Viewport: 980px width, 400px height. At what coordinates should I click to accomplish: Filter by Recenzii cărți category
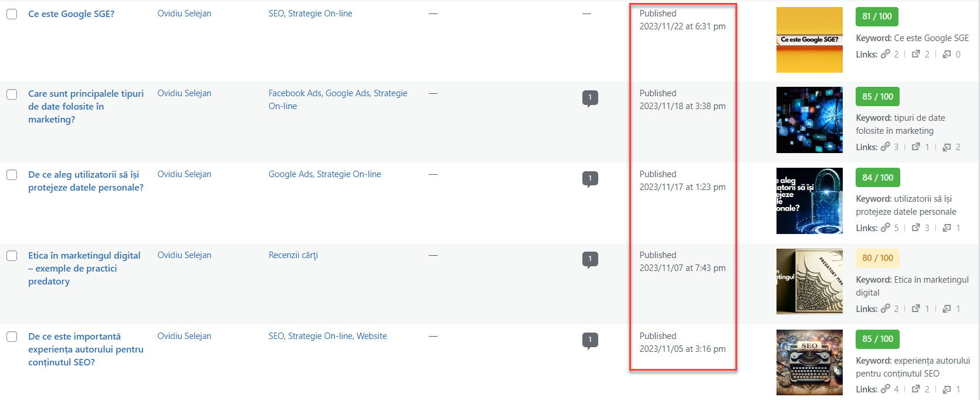293,255
